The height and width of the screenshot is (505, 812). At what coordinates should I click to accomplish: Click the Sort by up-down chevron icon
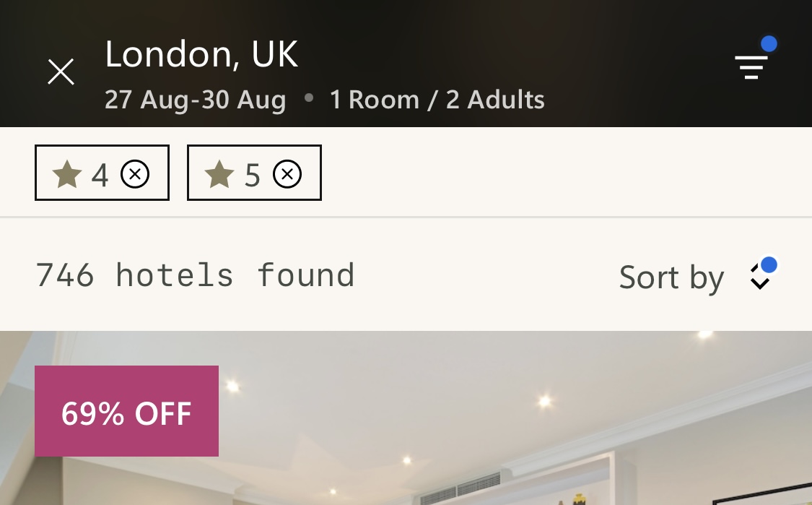[759, 278]
